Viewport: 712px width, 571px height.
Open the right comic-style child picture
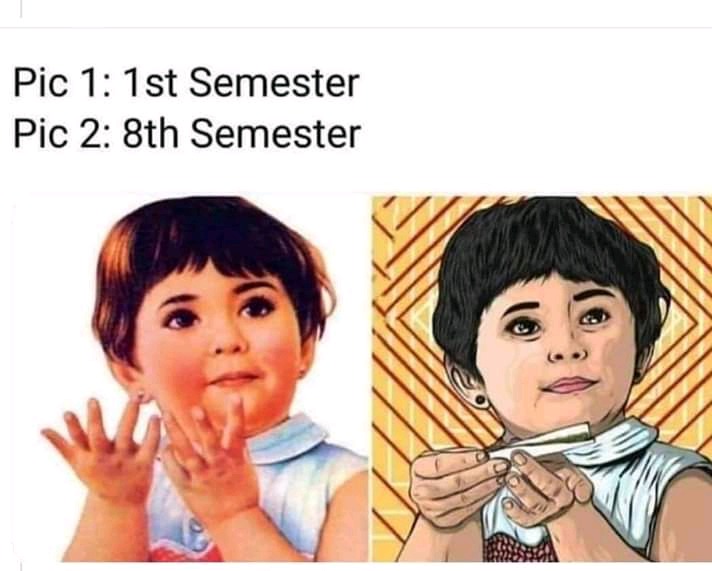pos(542,379)
